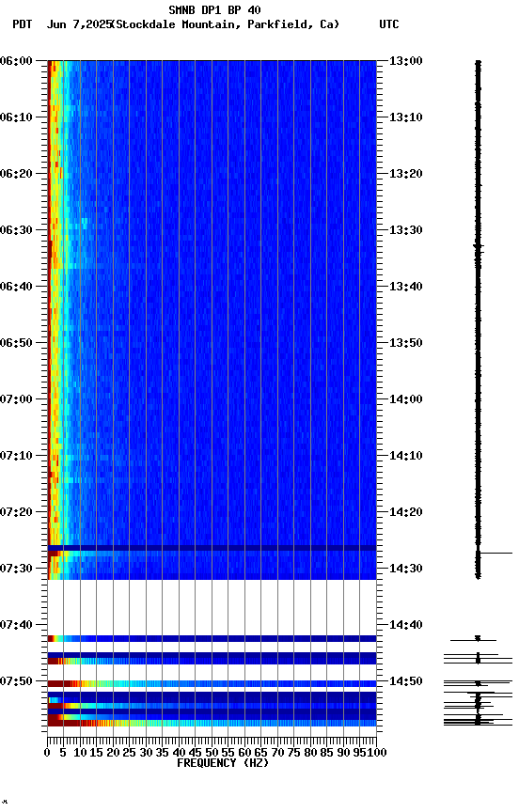Click the spectrogram data strip just below 07:50
519x812 pixels.
tap(212, 684)
